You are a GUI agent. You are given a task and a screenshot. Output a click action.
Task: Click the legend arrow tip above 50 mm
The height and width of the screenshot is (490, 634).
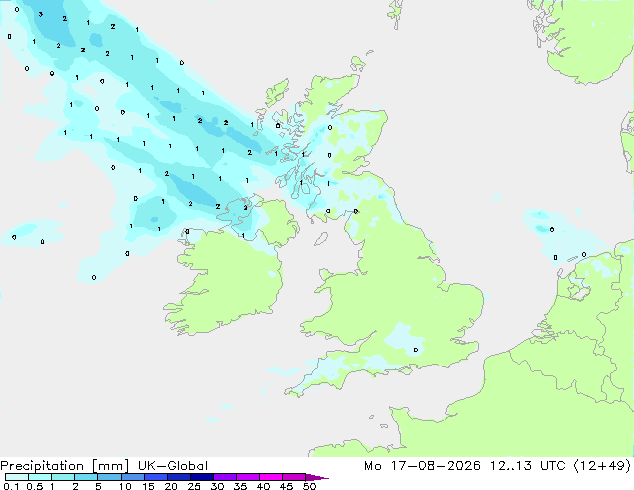coord(317,477)
